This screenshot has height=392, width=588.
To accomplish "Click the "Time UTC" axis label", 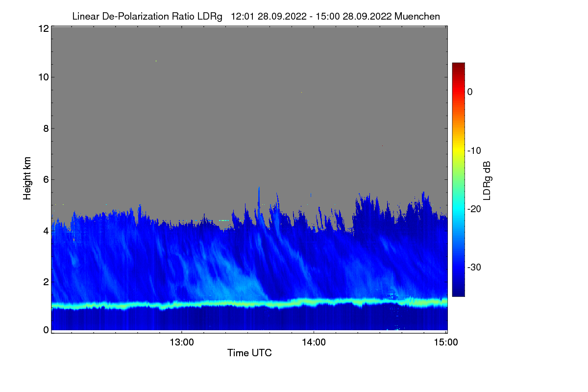I will 249,353.
